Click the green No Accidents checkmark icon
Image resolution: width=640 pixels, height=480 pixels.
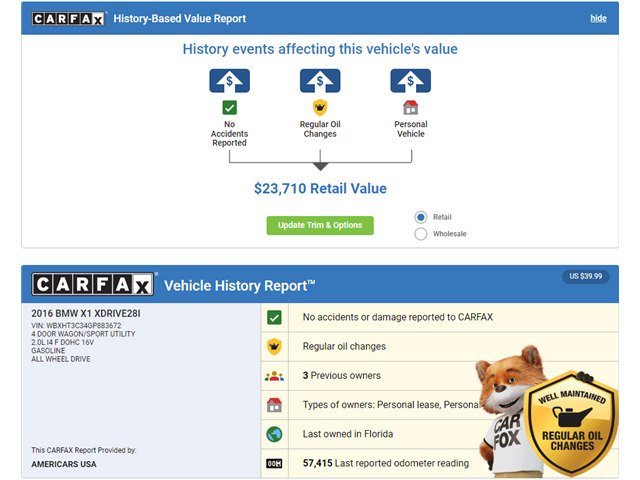[229, 107]
